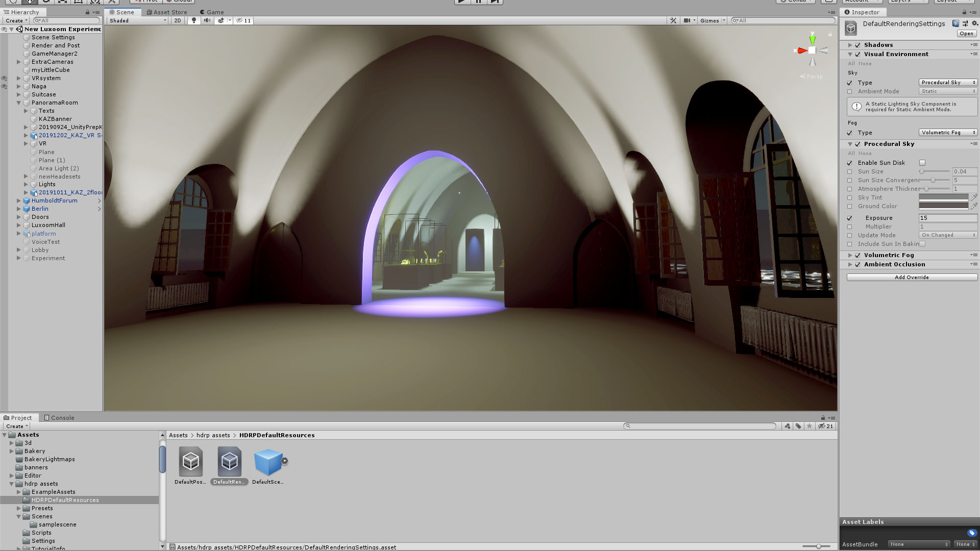The height and width of the screenshot is (551, 980).
Task: Click the Ground Color eyedropper icon
Action: 974,206
